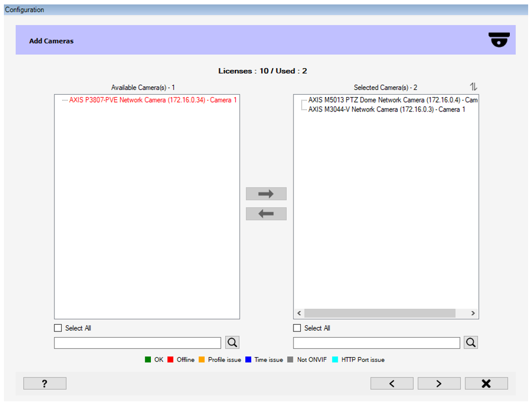532x408 pixels.
Task: Search selected cameras with magnifier icon
Action: pyautogui.click(x=471, y=343)
